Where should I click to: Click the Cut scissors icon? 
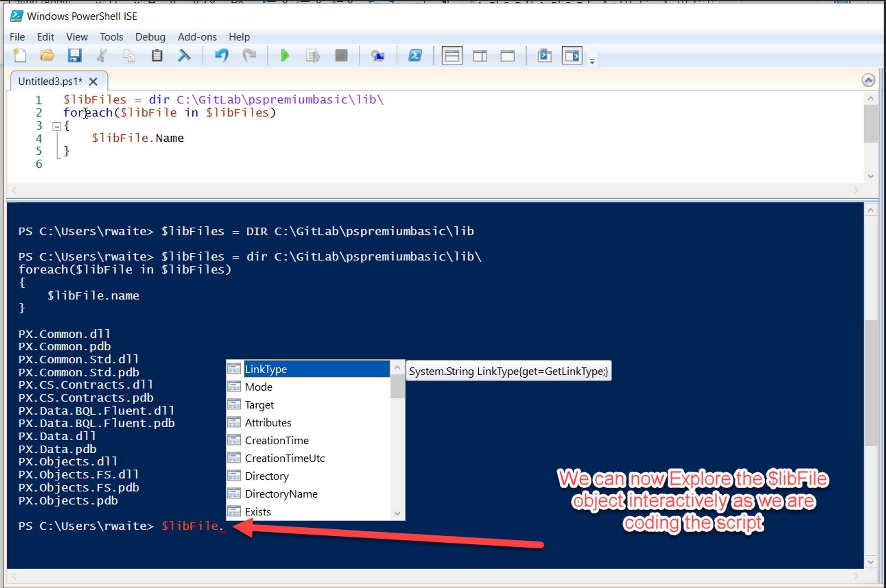pyautogui.click(x=102, y=55)
